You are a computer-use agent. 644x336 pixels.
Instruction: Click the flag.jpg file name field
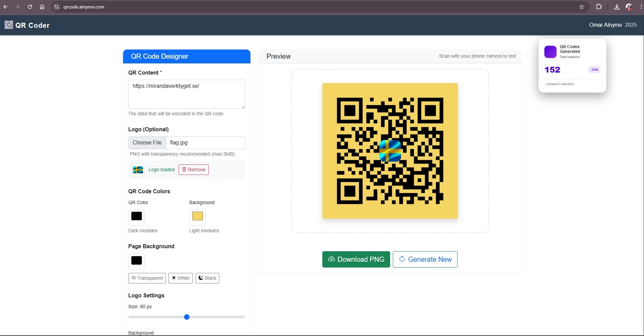[205, 143]
